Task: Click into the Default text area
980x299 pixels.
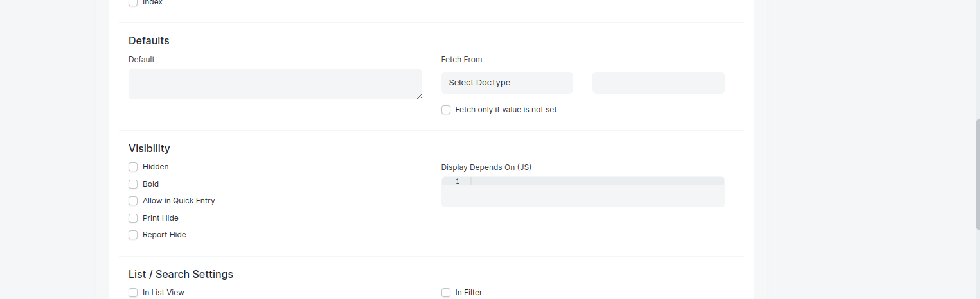Action: tap(275, 84)
